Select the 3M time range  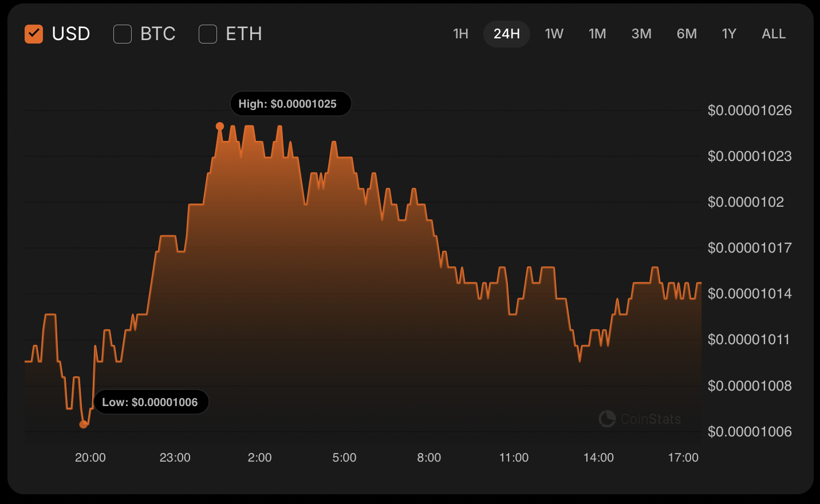(x=641, y=34)
